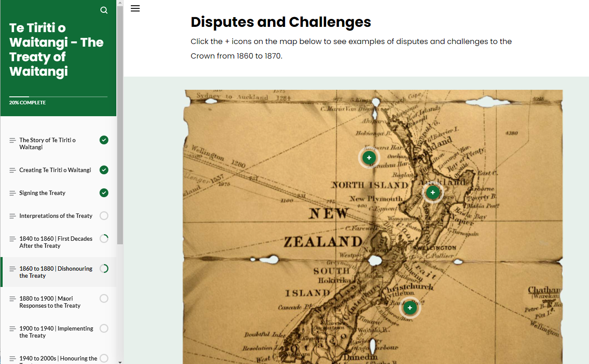Click lines icon beside 1940 to 2000s
Viewport: 589px width, 364px height.
point(12,359)
